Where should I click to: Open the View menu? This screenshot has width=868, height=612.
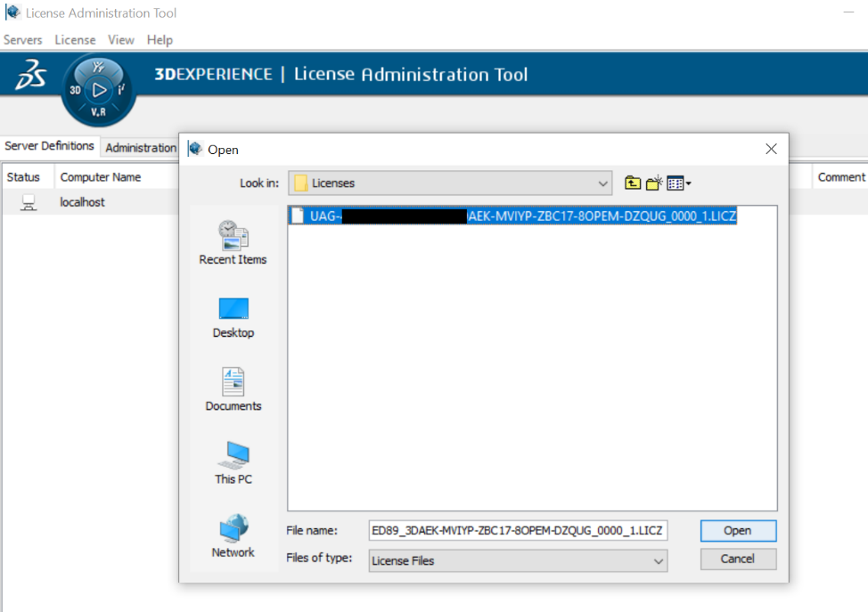(120, 40)
